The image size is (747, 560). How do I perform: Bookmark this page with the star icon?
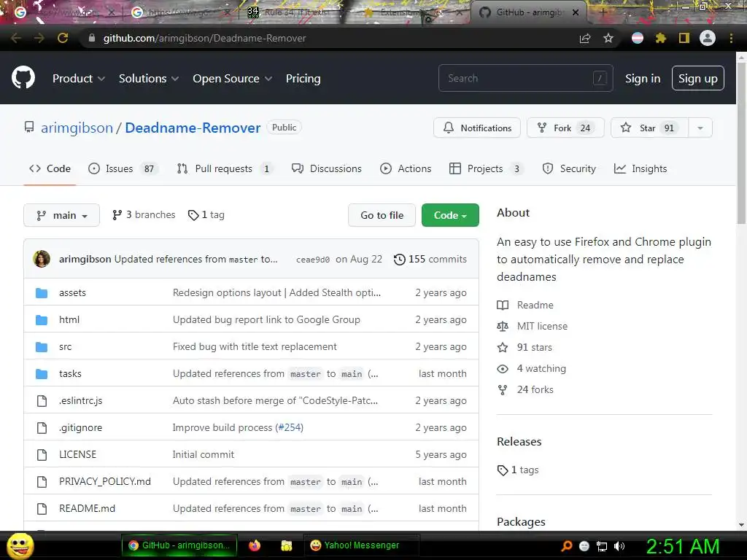[x=608, y=38]
